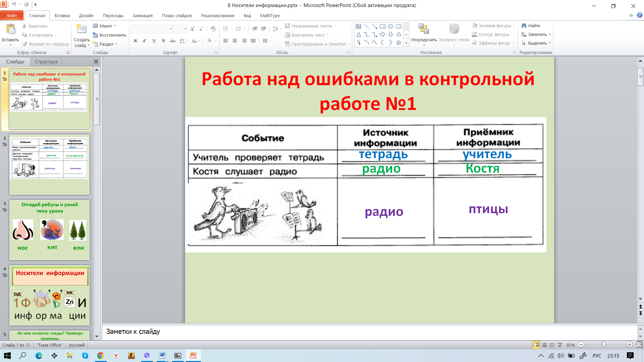Click the русский language indicator in status bar

(77, 345)
